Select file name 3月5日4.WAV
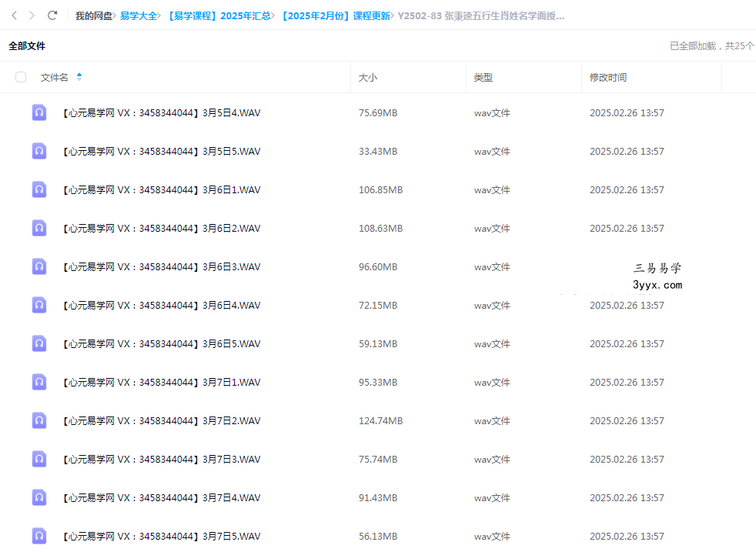 161,113
